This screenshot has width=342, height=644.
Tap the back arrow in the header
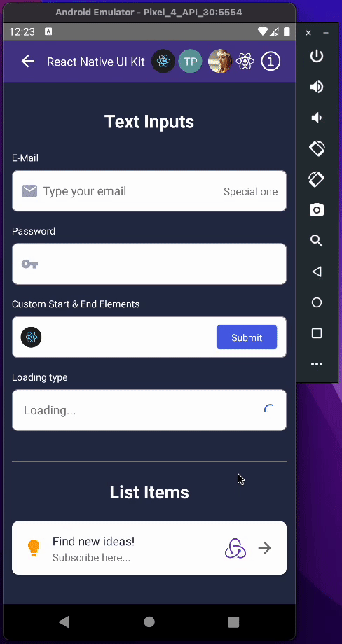coord(28,62)
